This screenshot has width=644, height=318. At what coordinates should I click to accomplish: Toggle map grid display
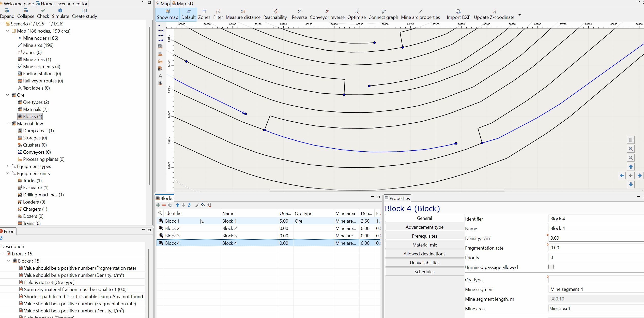coord(631,140)
